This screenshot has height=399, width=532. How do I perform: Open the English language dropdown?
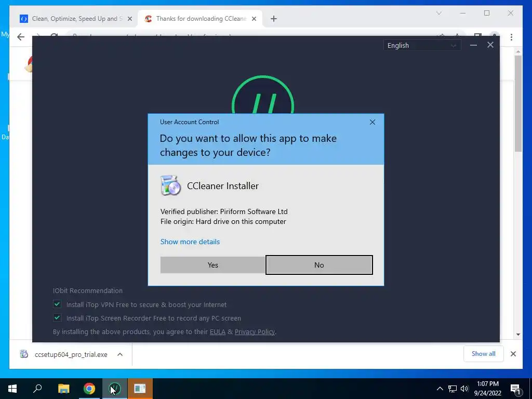(x=422, y=46)
